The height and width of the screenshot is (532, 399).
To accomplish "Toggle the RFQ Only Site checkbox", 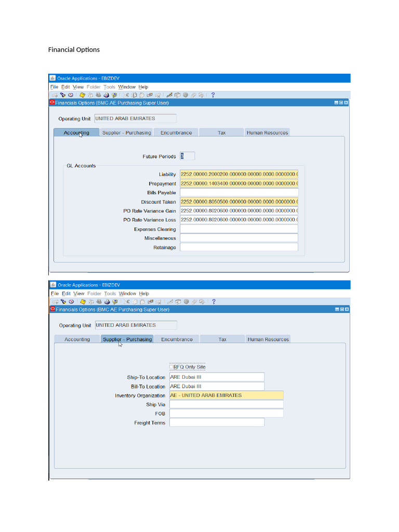I will click(x=171, y=367).
